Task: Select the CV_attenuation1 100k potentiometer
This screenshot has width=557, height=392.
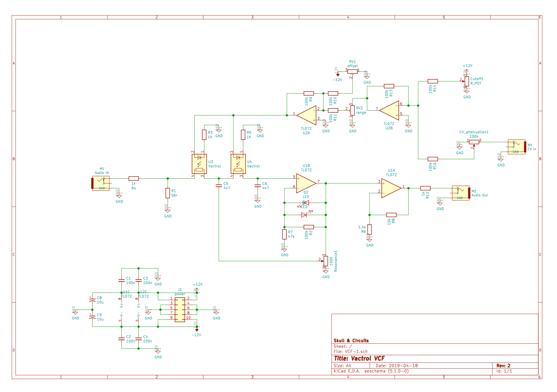Action: click(474, 142)
